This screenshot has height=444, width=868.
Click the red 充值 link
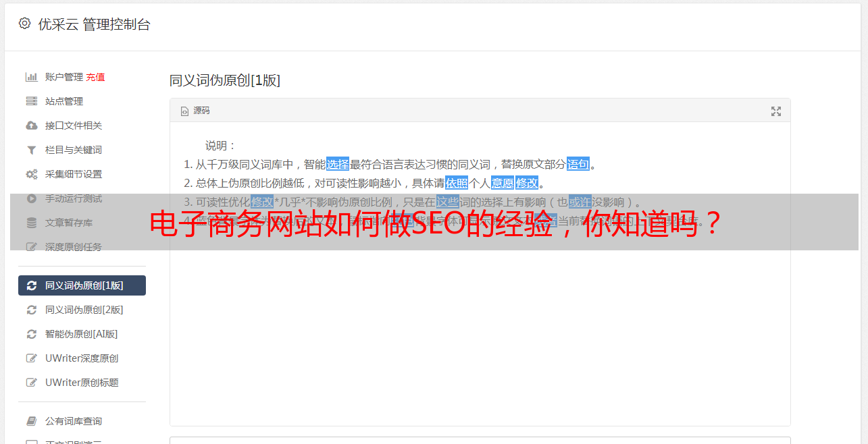(95, 77)
